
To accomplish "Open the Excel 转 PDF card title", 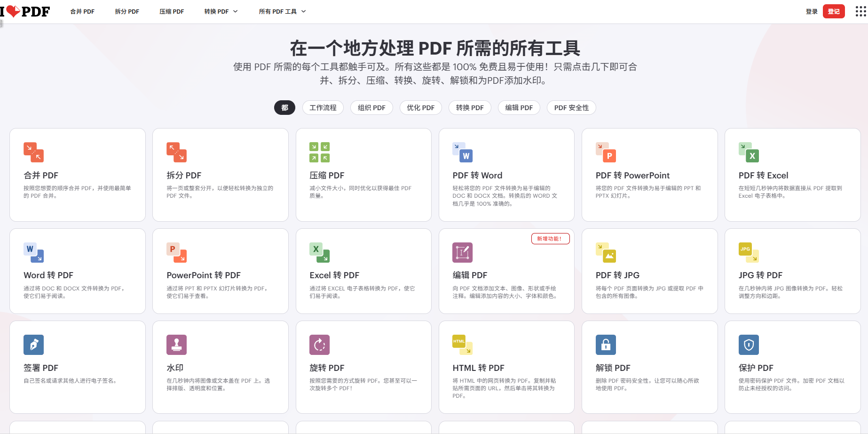I will (x=334, y=275).
